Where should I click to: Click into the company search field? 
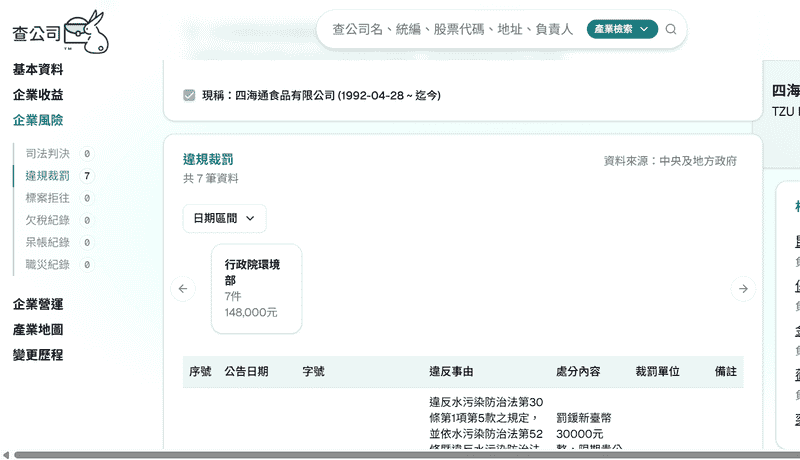pyautogui.click(x=455, y=30)
